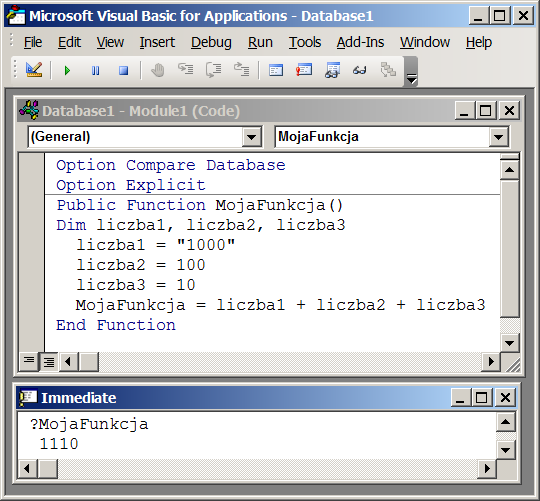Open the Call Stack toolbar icon
Image resolution: width=540 pixels, height=501 pixels.
pos(388,70)
